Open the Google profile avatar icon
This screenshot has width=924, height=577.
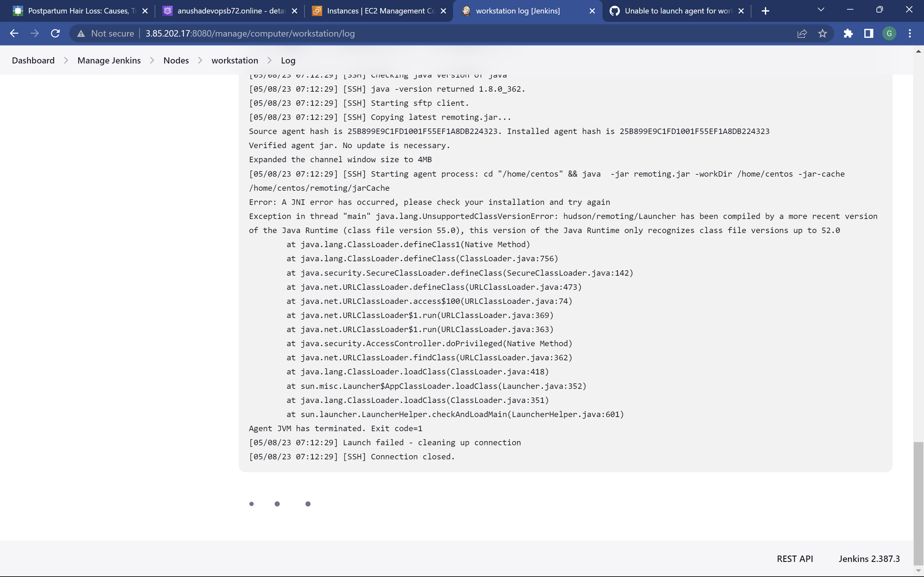tap(889, 34)
